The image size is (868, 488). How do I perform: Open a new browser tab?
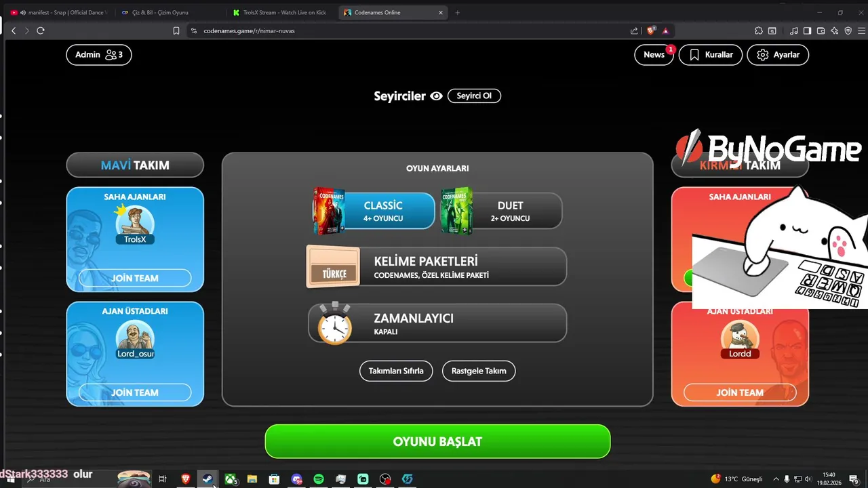coord(458,12)
